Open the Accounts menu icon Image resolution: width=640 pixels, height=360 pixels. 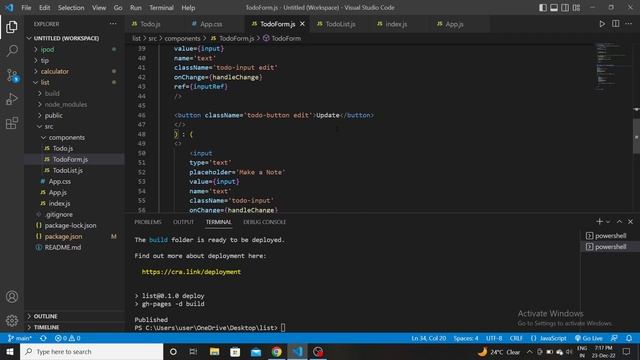(12, 297)
